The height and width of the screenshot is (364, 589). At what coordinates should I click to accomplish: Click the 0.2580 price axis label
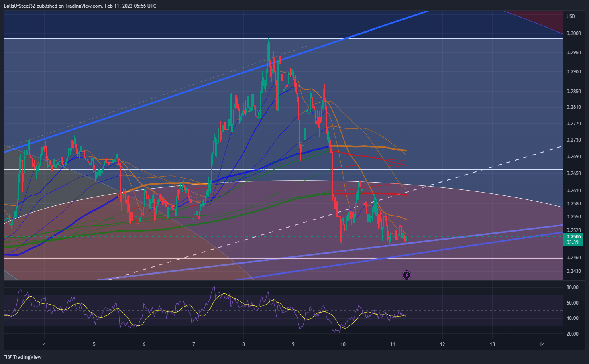point(573,204)
